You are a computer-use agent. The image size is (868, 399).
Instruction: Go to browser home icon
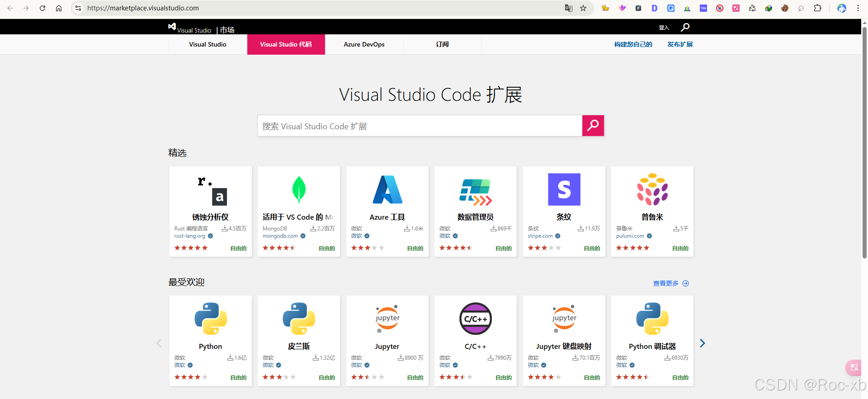tap(59, 8)
